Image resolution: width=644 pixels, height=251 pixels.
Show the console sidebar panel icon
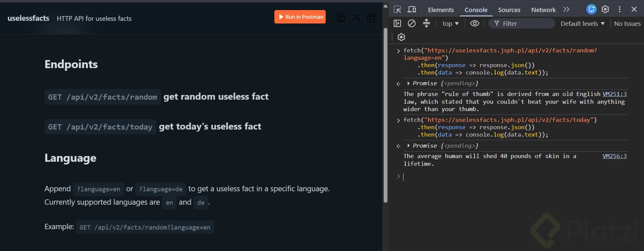pos(397,23)
